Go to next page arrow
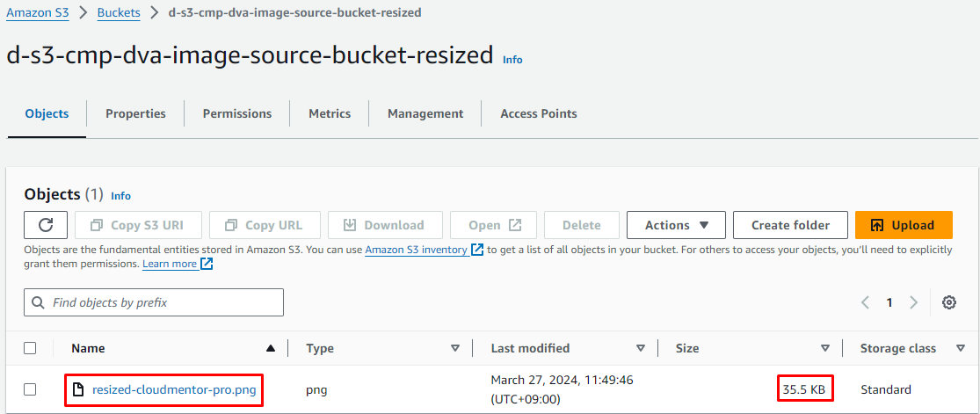 (x=914, y=302)
